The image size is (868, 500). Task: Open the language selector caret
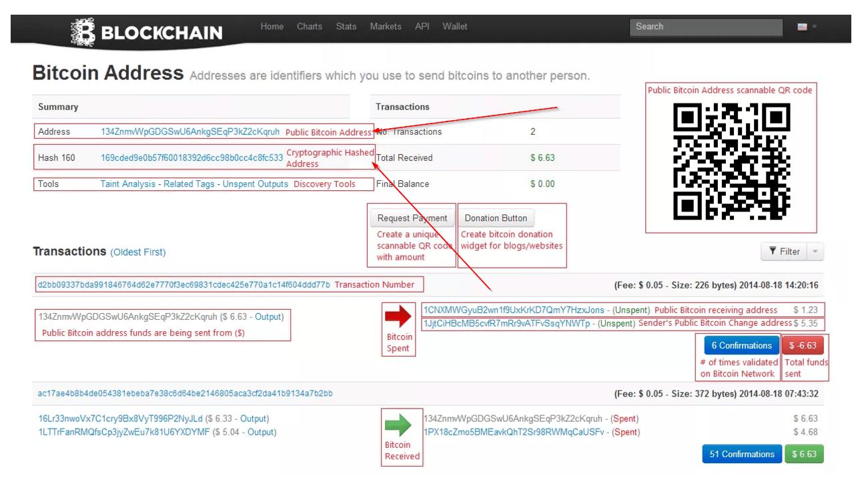pyautogui.click(x=813, y=27)
